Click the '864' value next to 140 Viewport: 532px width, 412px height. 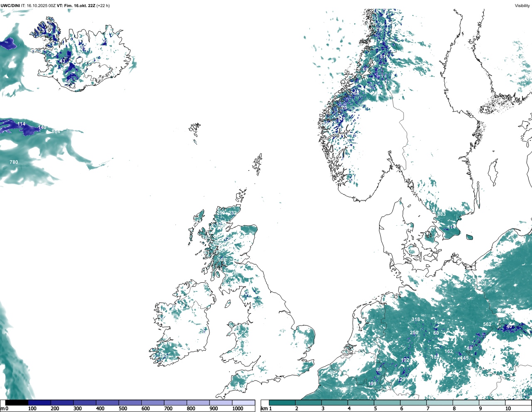(56, 131)
